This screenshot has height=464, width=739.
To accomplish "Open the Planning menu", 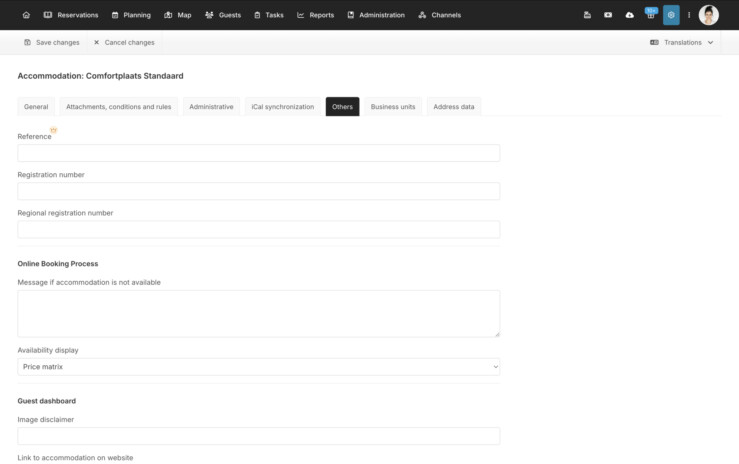I will [131, 15].
